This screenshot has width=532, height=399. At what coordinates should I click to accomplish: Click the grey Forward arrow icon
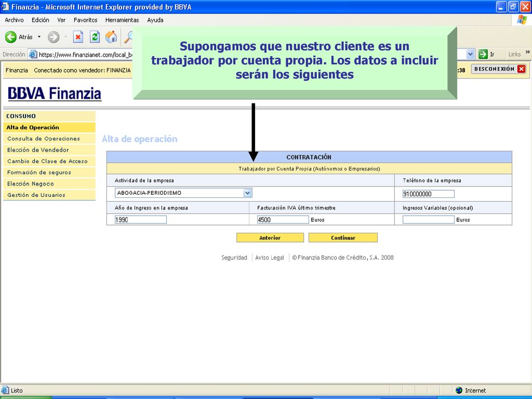point(54,37)
